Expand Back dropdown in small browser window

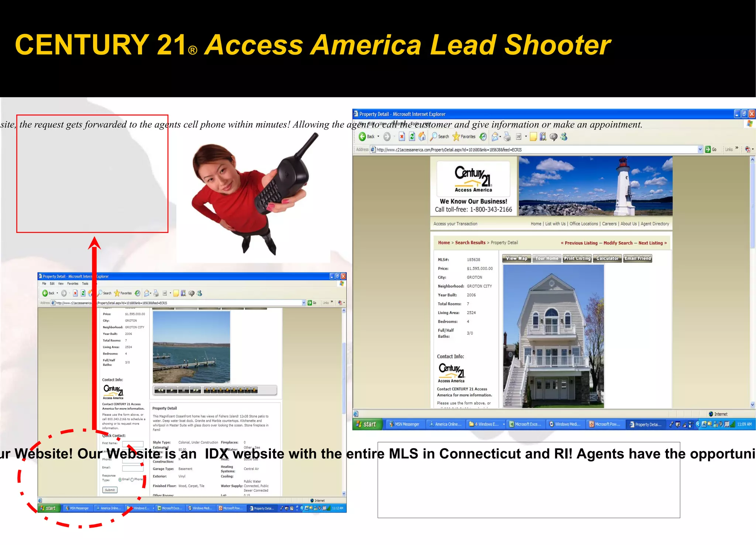57,293
